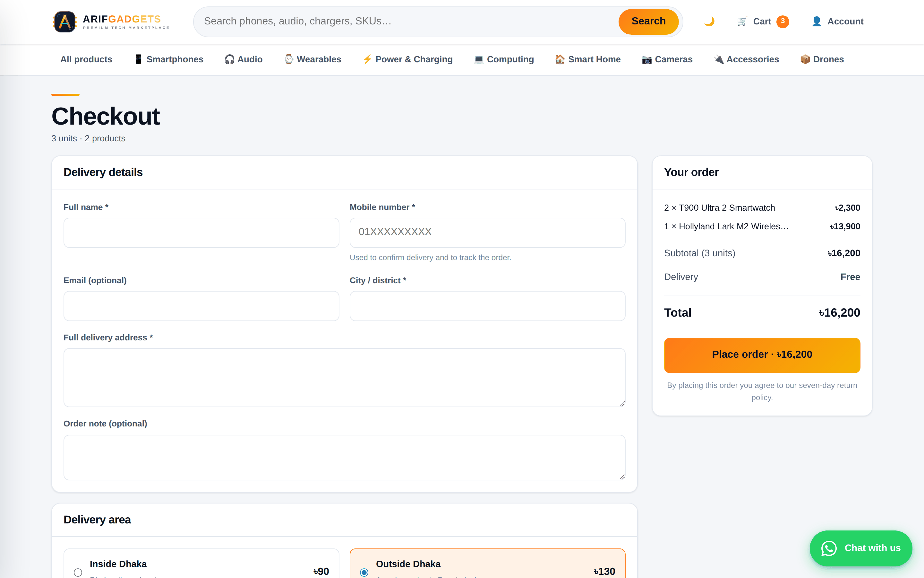Screen dimensions: 924x578
Task: Click the T900 Ultra 2 Smartwatch line
Action: (762, 207)
